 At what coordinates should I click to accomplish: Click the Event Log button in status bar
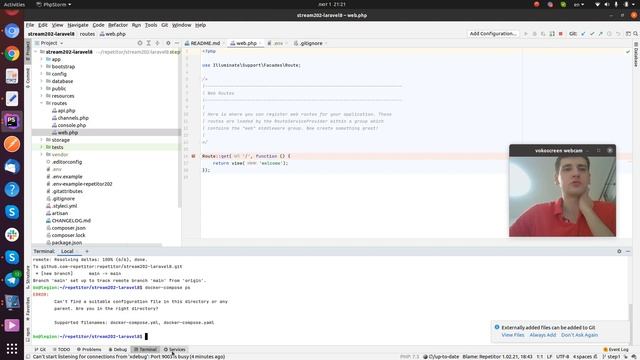tap(616, 349)
